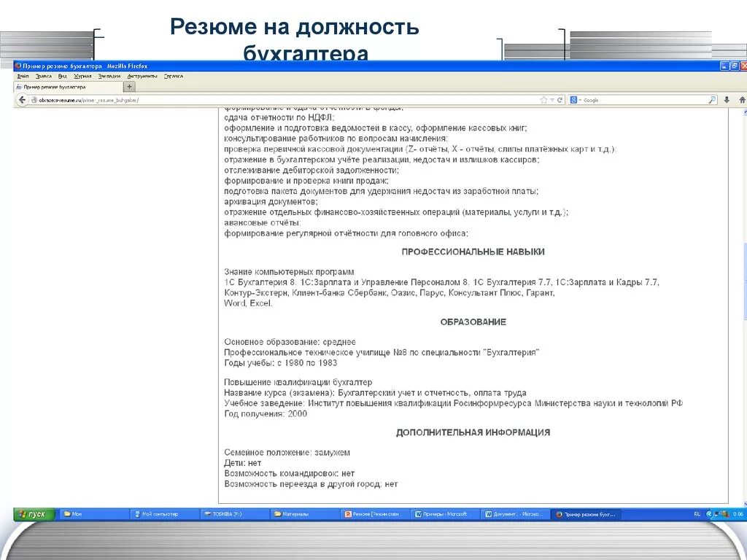Screen dimensions: 747x560
Task: Click 'отслеживание дебиторской задолженности;'
Action: pos(311,171)
